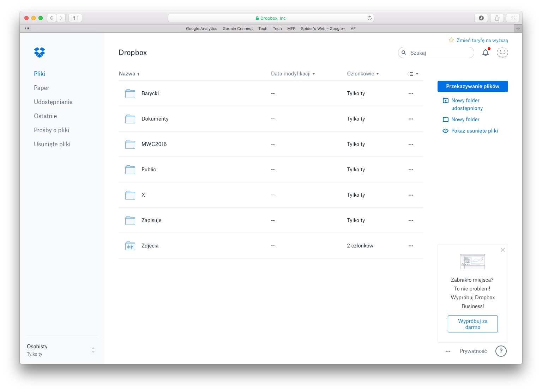
Task: Open more options for Dokumenty row
Action: [411, 119]
